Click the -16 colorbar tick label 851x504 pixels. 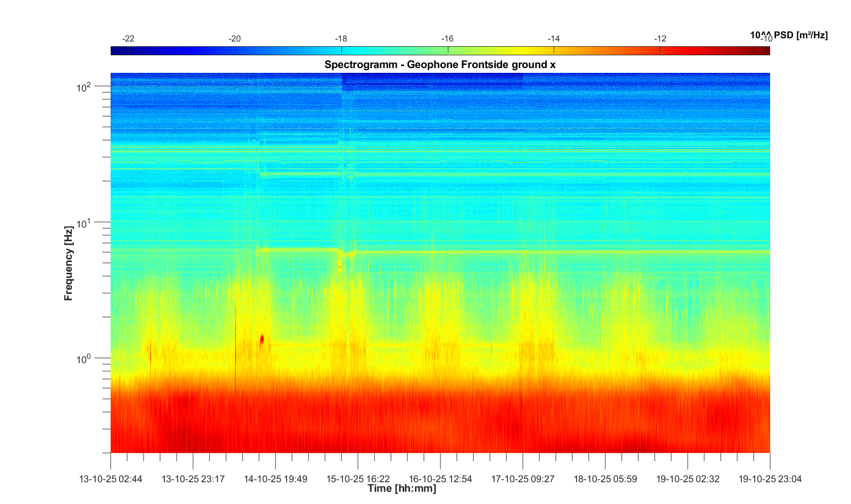(x=447, y=39)
